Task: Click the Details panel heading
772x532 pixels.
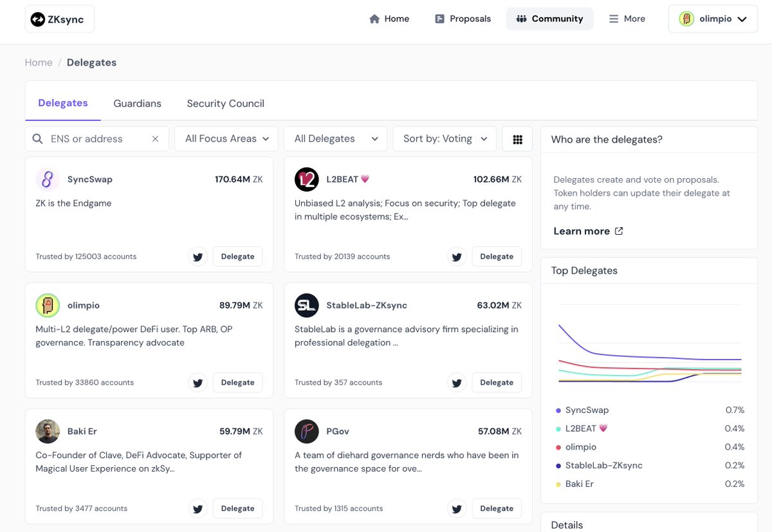Action: coord(567,525)
